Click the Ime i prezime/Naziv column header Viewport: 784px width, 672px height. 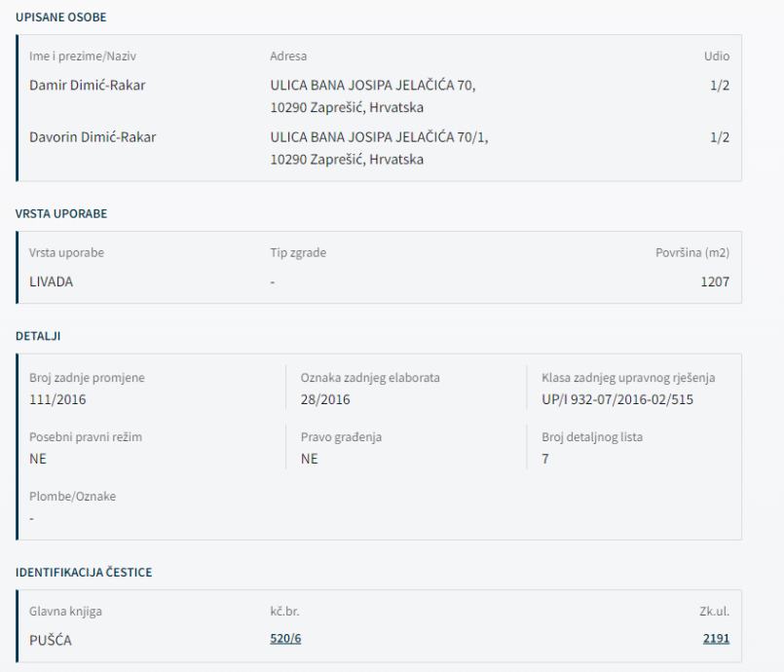85,57
